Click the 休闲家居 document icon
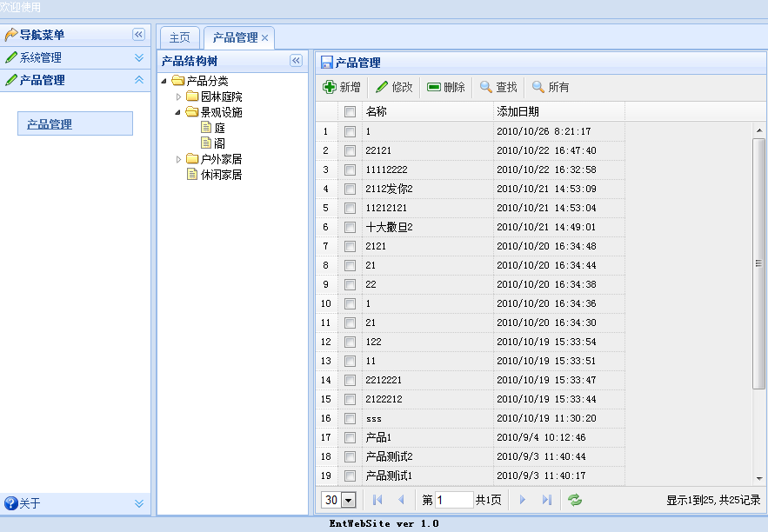 click(192, 174)
